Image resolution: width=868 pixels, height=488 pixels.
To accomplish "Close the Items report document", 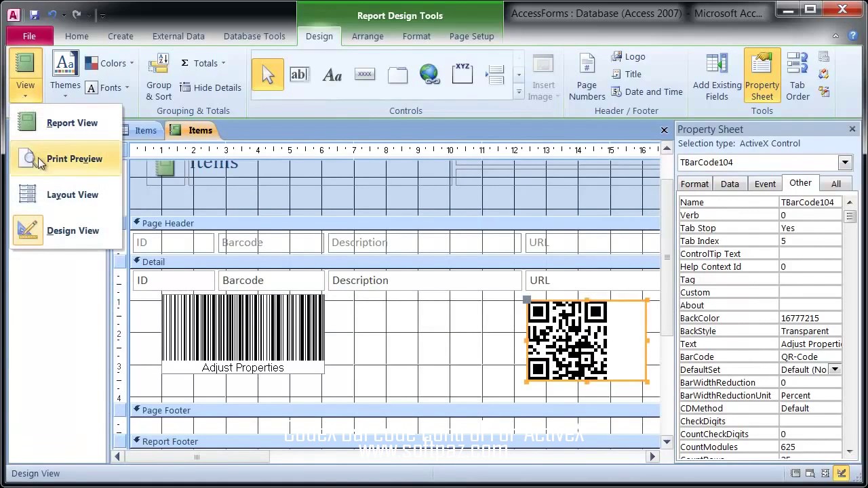I will pos(664,129).
